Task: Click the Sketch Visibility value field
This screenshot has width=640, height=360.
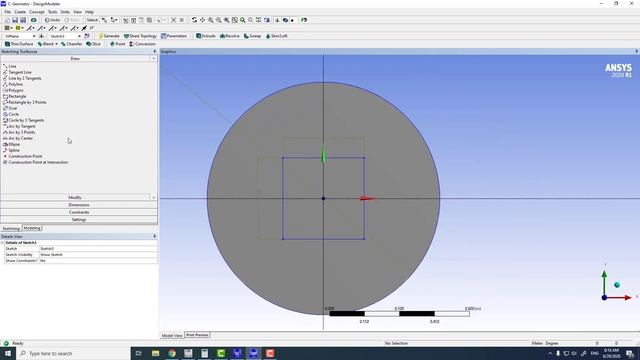Action: [x=98, y=254]
